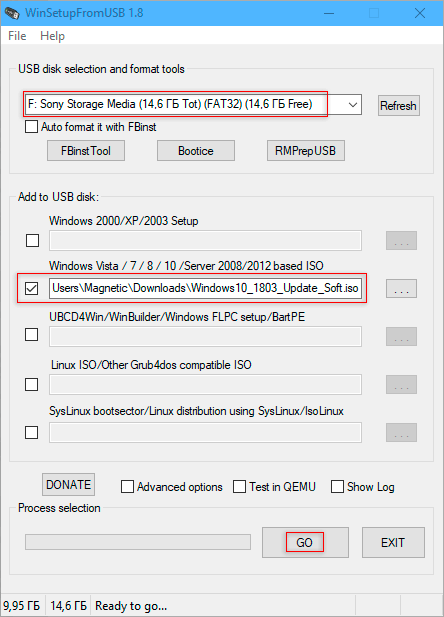This screenshot has height=617, width=444.
Task: Uncheck the Windows Vista/7/8/10 ISO checkbox
Action: click(x=31, y=288)
